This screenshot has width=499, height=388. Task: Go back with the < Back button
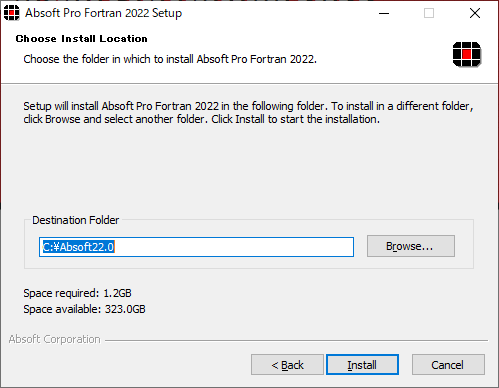point(287,365)
